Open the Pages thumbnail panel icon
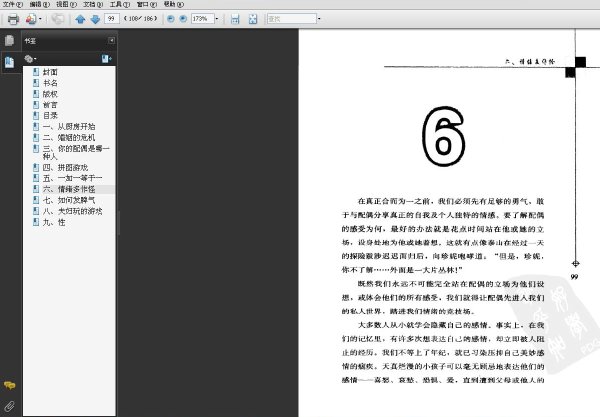The height and width of the screenshot is (417, 600). [10, 41]
